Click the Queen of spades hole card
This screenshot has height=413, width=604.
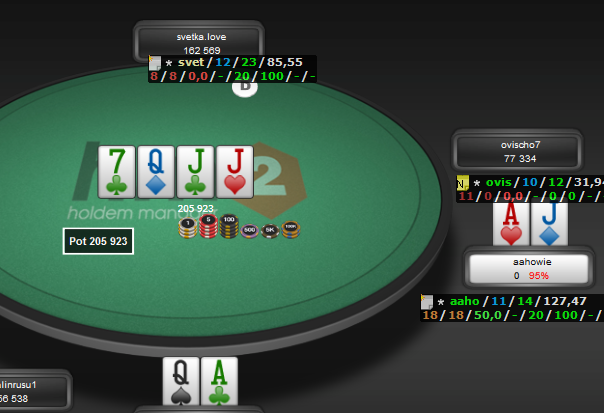coord(181,381)
